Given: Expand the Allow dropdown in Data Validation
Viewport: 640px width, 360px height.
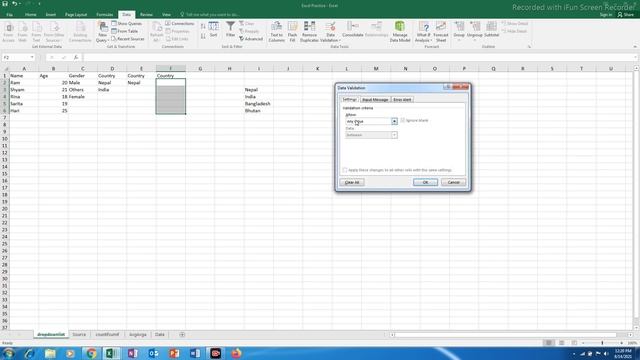Looking at the screenshot, I should [394, 121].
